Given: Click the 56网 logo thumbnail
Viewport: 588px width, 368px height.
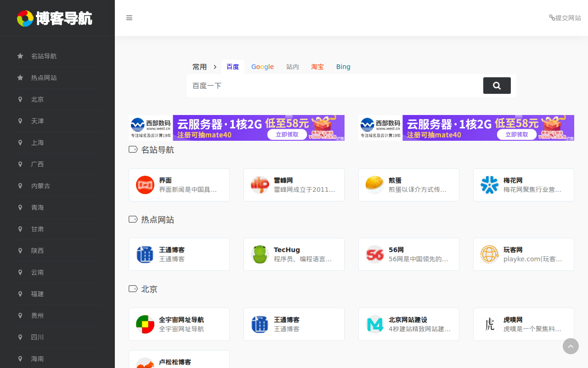Looking at the screenshot, I should pos(374,254).
